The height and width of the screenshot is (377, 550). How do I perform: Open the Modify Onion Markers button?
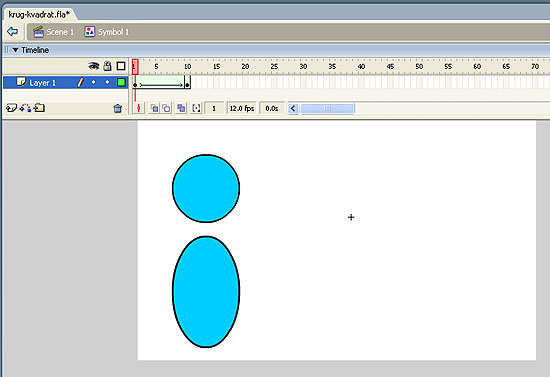196,108
